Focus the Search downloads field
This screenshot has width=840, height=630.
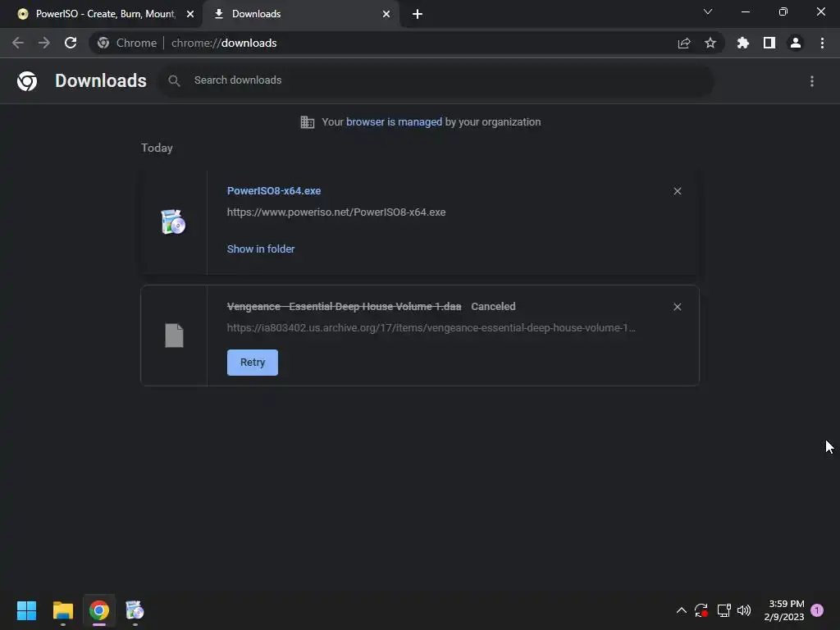coord(436,81)
